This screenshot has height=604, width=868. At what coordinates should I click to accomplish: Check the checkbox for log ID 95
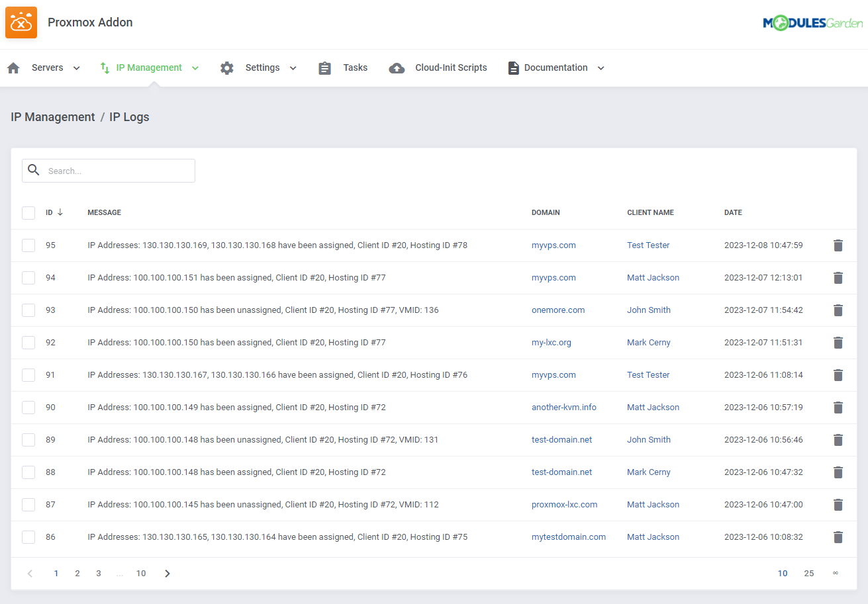(28, 245)
